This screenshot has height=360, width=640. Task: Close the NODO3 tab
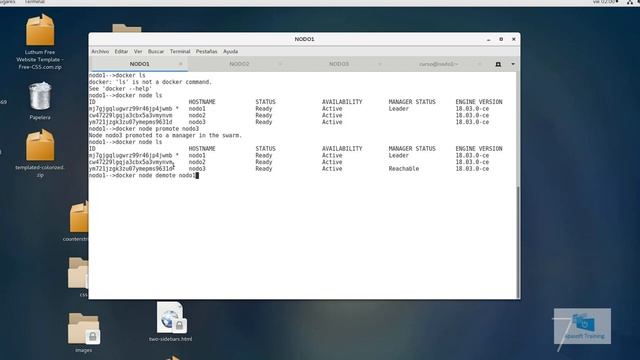[380, 64]
